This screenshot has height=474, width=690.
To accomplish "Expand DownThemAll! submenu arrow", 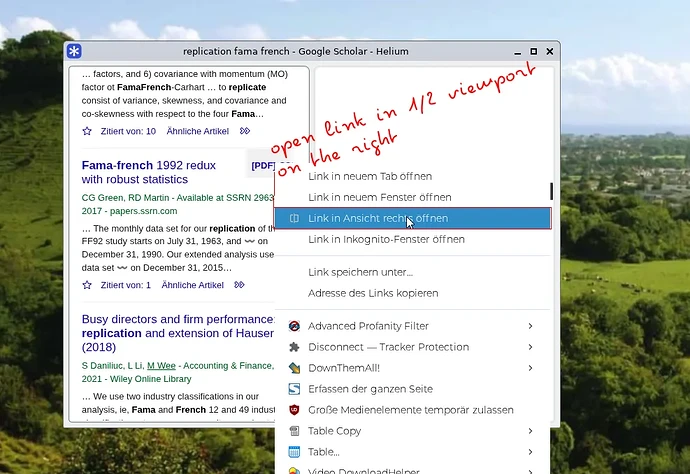I will tap(530, 368).
